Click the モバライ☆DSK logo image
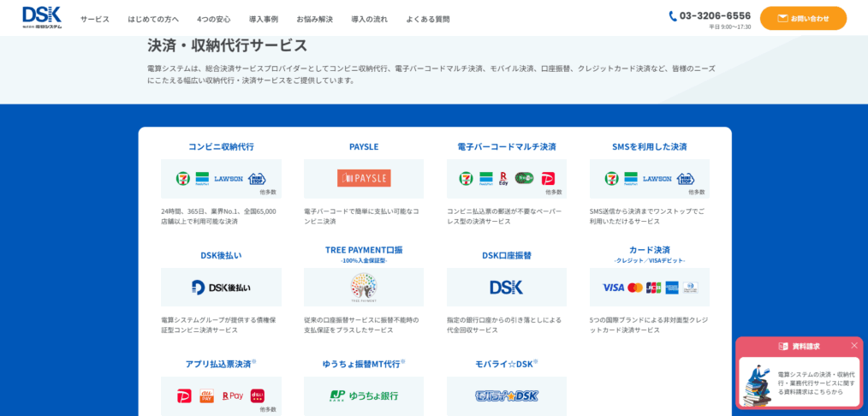The width and height of the screenshot is (868, 416). (x=507, y=395)
